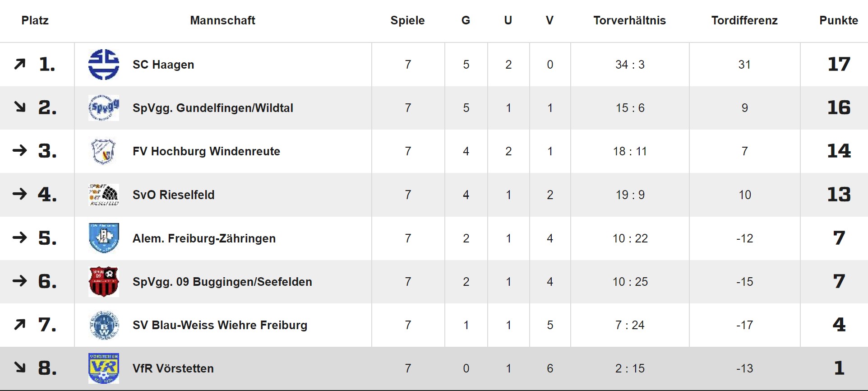Select the SvO Rieselfeld club logo
The width and height of the screenshot is (868, 391).
coord(104,195)
